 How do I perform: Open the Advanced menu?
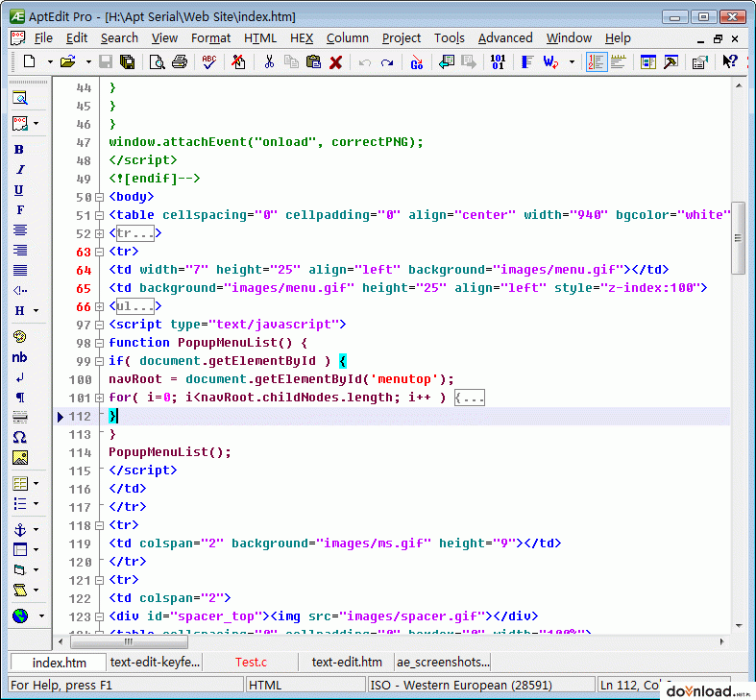pos(505,38)
